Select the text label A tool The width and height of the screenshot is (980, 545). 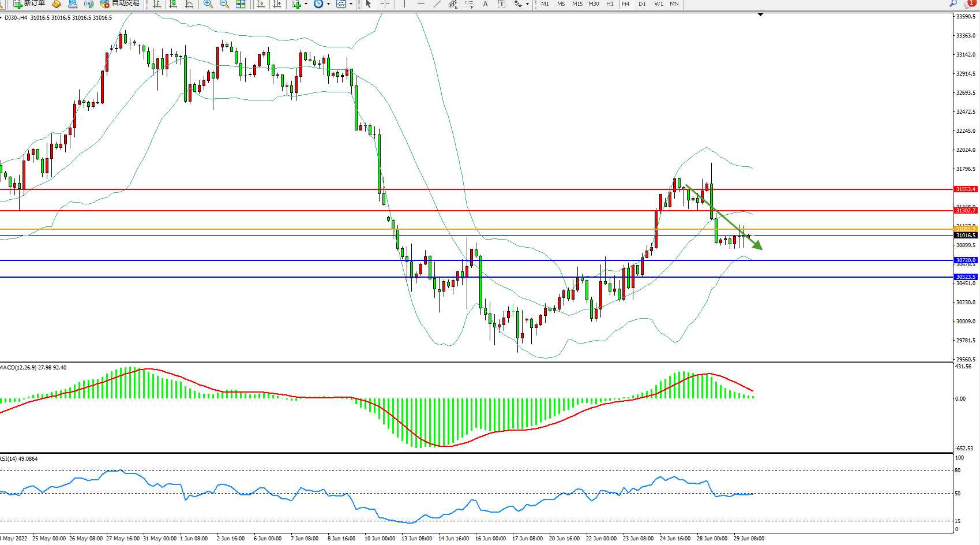485,4
